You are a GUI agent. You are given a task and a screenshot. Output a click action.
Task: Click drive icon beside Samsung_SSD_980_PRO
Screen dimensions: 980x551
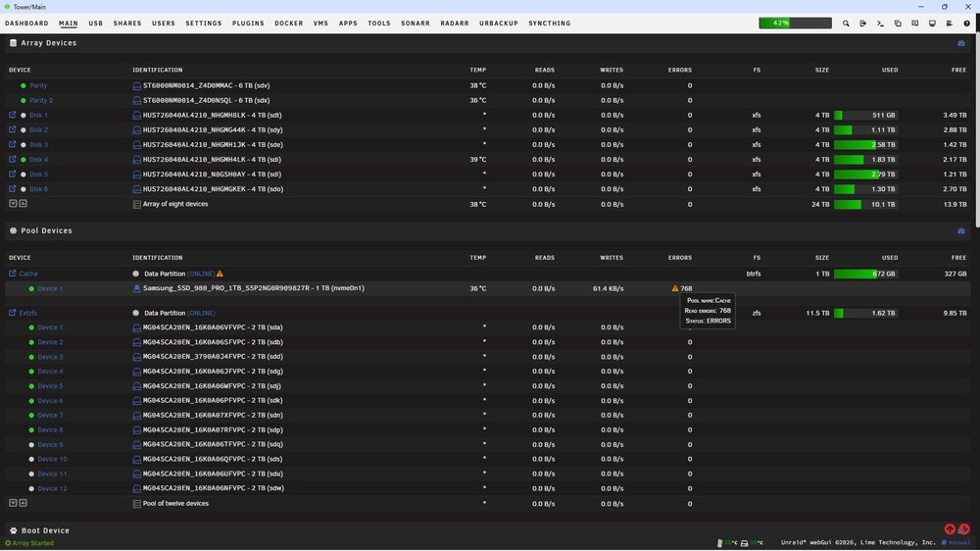click(137, 288)
